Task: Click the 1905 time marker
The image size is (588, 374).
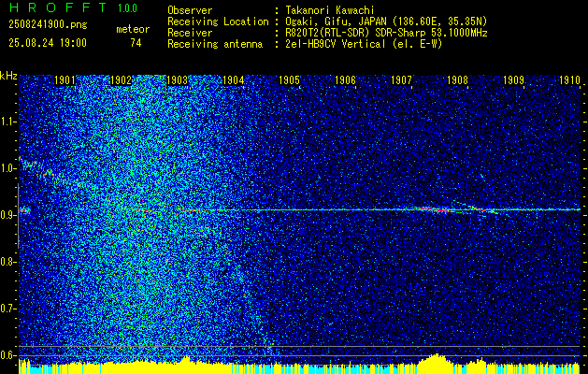Action: [290, 80]
